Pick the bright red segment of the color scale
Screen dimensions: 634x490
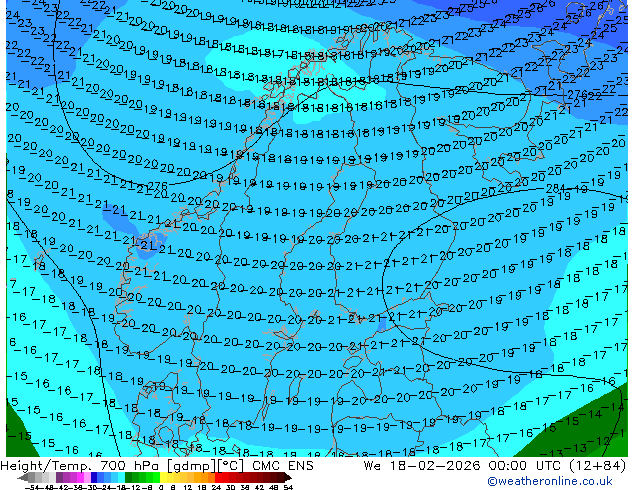(x=218, y=478)
